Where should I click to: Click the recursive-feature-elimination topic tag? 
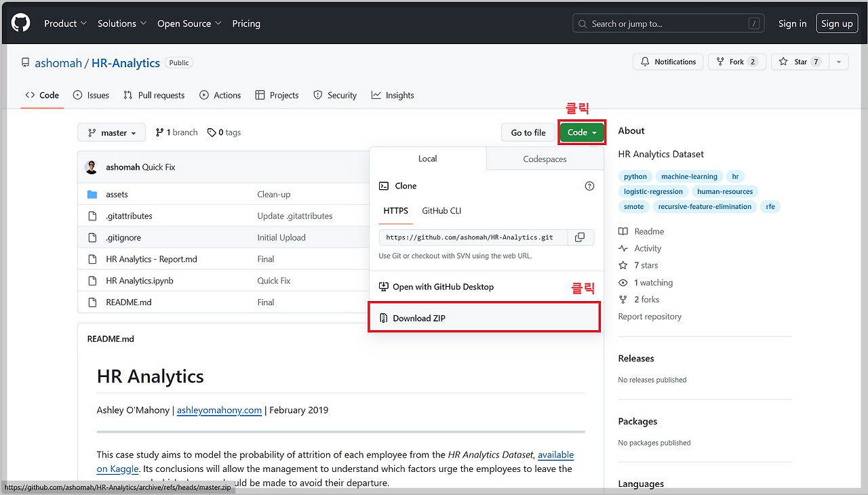point(705,206)
